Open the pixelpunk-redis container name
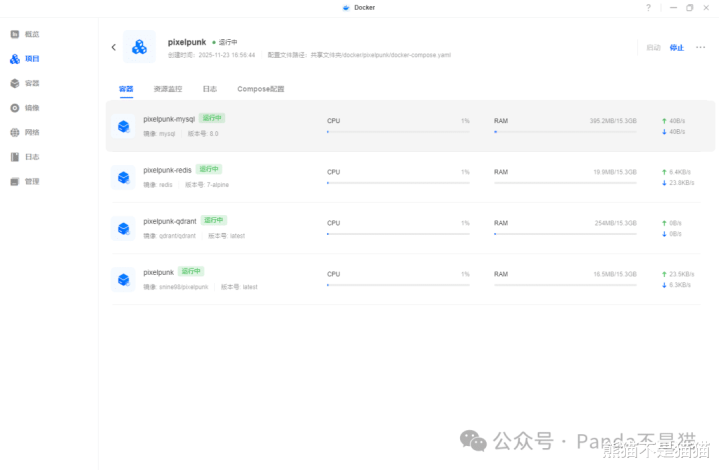 click(x=167, y=170)
